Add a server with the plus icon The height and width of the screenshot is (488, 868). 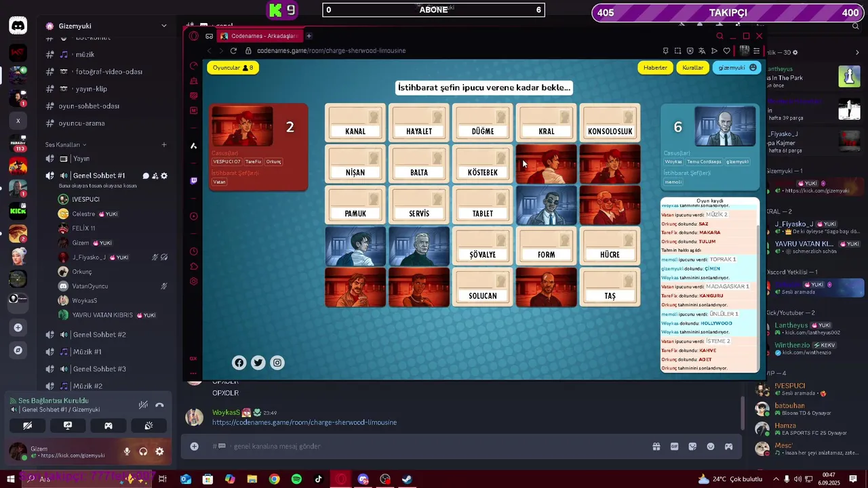18,327
